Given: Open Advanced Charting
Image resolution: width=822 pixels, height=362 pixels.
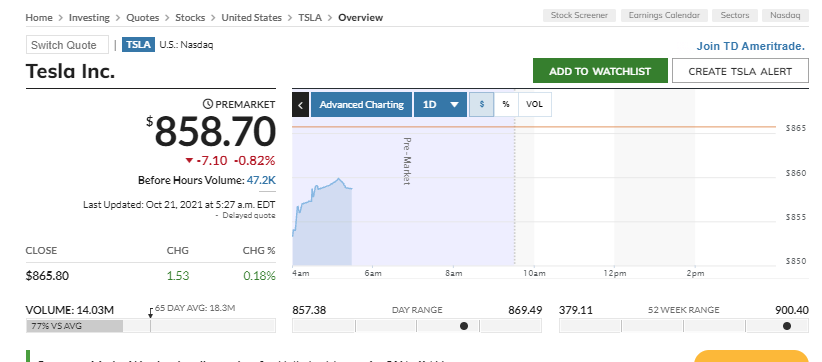Looking at the screenshot, I should 362,104.
